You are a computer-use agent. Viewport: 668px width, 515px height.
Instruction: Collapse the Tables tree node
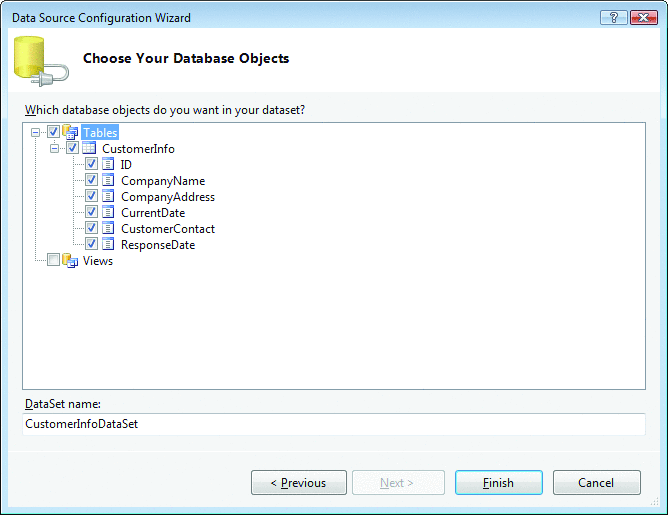coord(35,132)
